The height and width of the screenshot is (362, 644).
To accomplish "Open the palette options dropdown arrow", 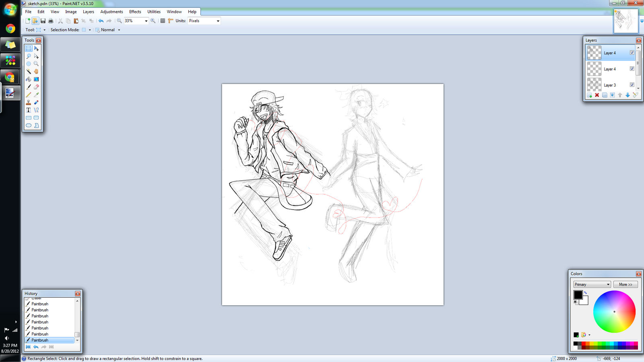I will [x=589, y=335].
